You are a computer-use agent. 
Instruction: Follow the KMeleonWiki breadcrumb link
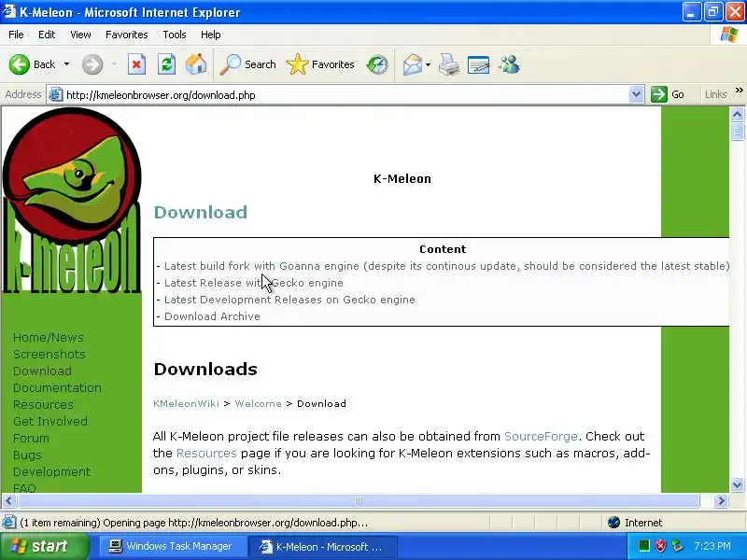tap(186, 404)
